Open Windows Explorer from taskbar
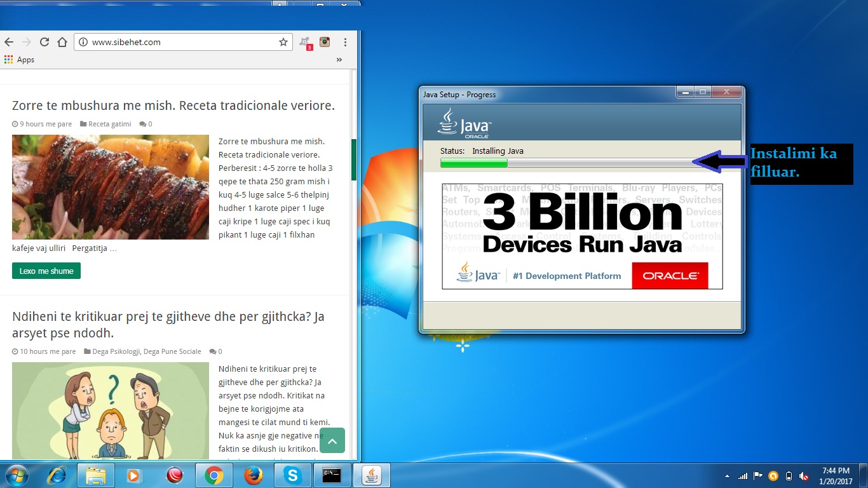The width and height of the screenshot is (868, 488). tap(96, 475)
